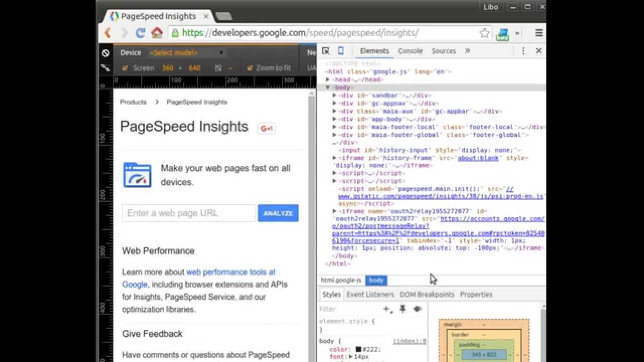Click the #222 color swatch
The height and width of the screenshot is (362, 644).
tap(359, 349)
